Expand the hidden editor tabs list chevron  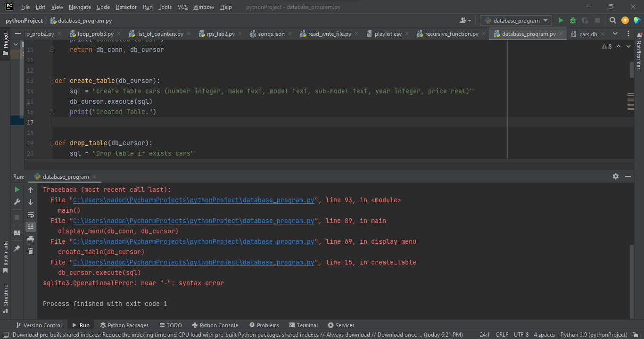[x=615, y=34]
